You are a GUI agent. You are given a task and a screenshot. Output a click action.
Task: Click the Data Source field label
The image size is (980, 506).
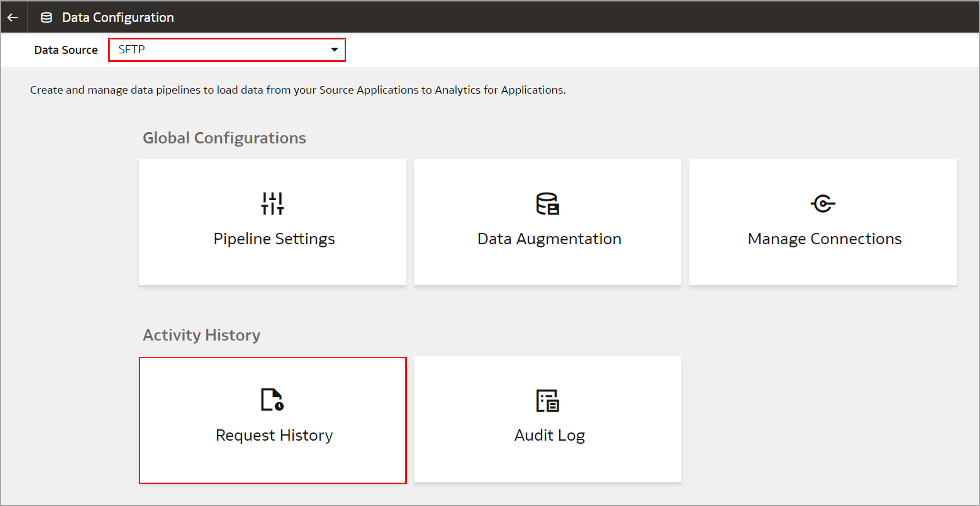(x=66, y=50)
